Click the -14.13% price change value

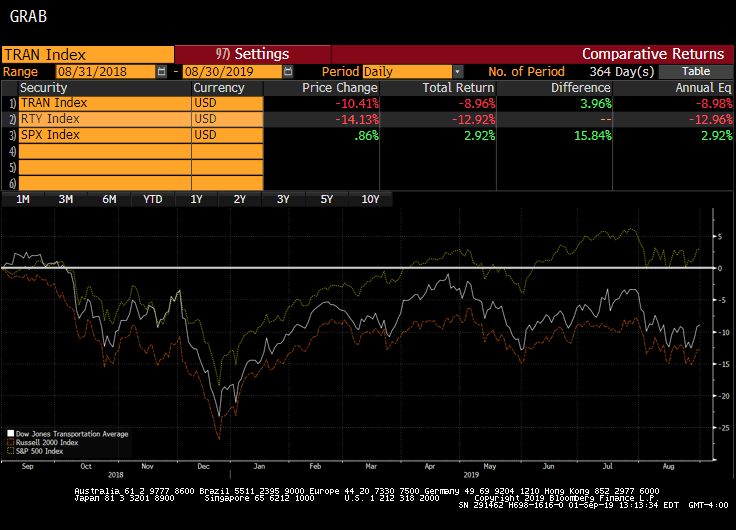point(357,120)
